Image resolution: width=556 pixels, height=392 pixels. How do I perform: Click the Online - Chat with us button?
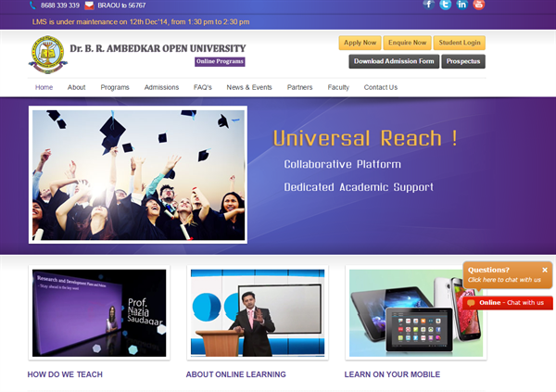pos(508,303)
